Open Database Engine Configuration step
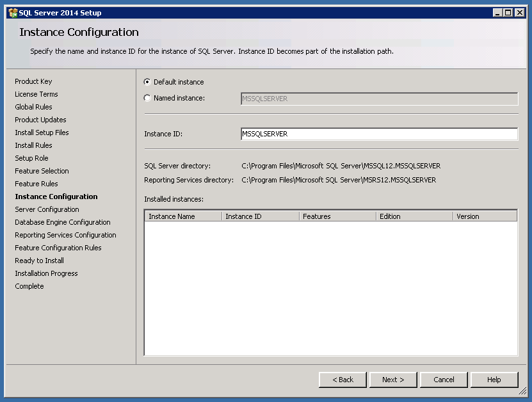Image resolution: width=532 pixels, height=402 pixels. pos(63,222)
